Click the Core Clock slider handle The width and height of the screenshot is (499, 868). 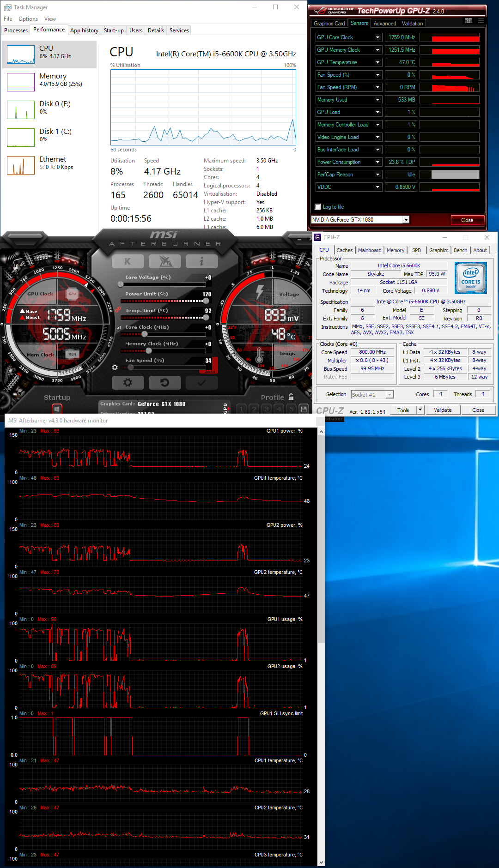coord(144,334)
